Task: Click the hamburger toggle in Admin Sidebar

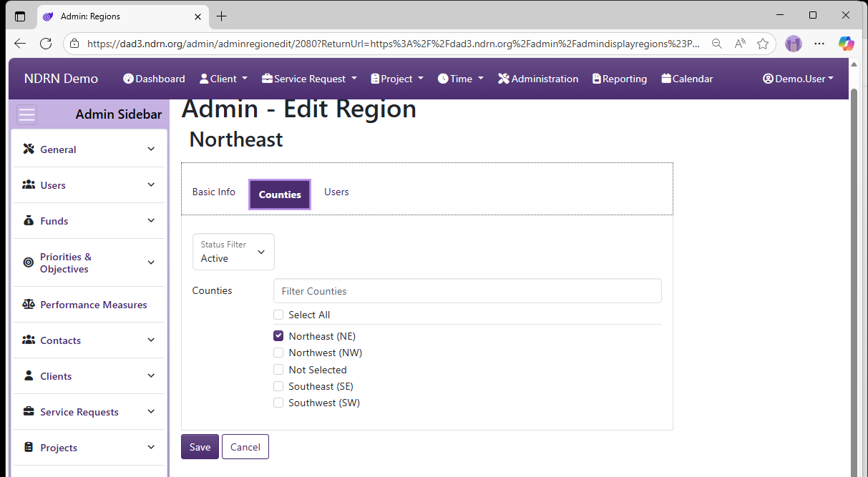Action: click(x=26, y=114)
